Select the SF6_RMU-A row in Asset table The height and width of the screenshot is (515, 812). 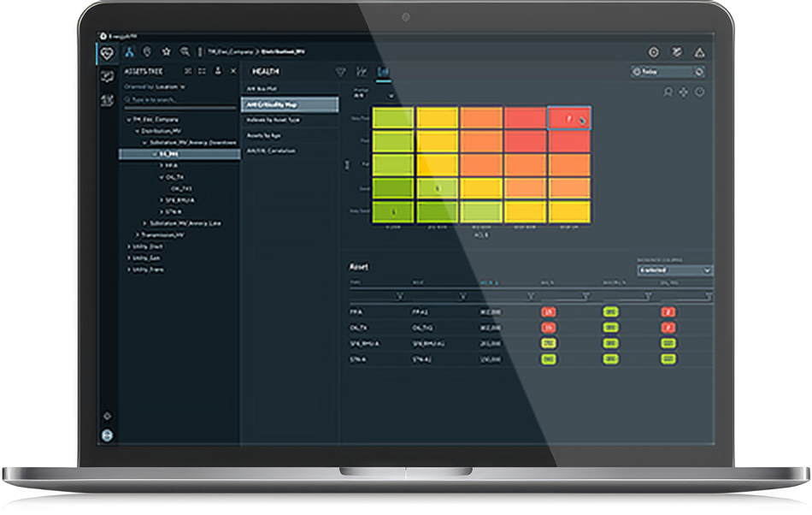[x=531, y=343]
